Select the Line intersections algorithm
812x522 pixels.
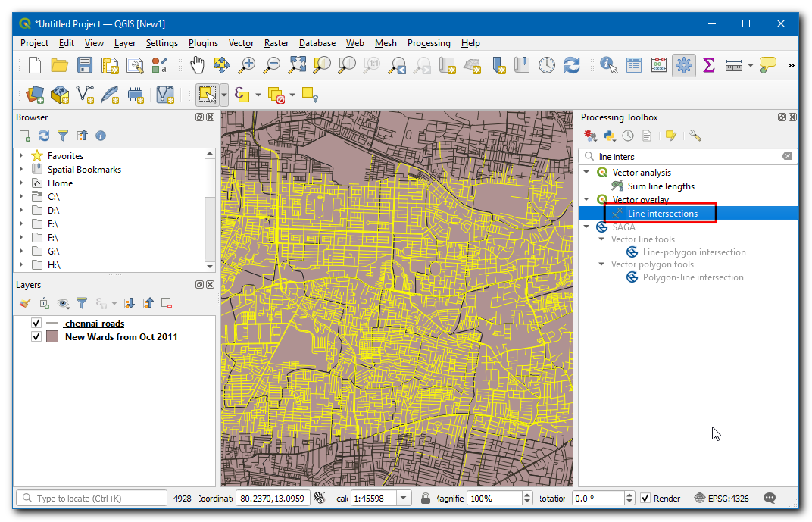click(x=662, y=214)
